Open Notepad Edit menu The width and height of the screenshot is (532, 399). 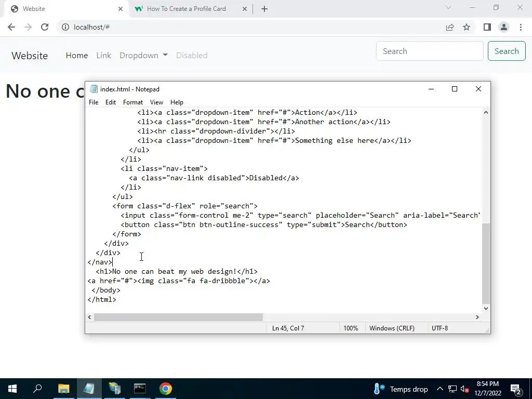coord(111,102)
